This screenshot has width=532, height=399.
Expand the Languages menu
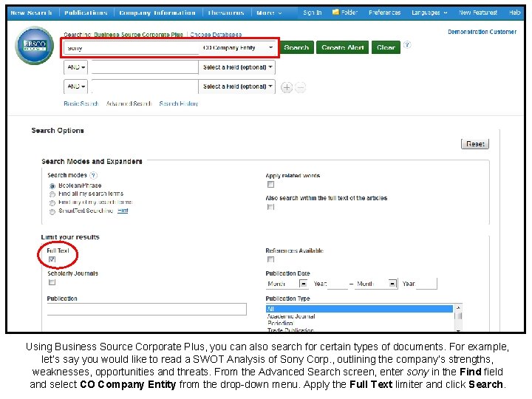[429, 13]
